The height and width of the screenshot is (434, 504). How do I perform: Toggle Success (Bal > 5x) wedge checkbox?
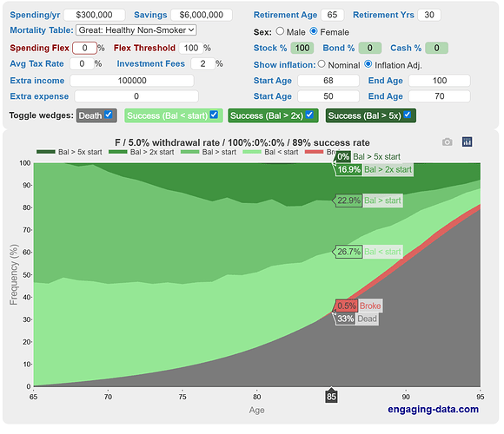point(408,115)
